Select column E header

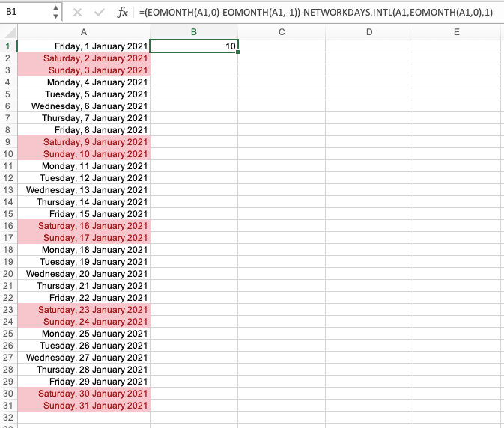(x=456, y=32)
